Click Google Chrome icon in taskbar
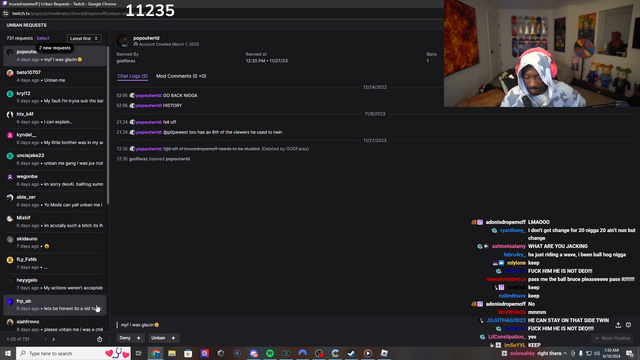This screenshot has height=360, width=640. pos(156,353)
